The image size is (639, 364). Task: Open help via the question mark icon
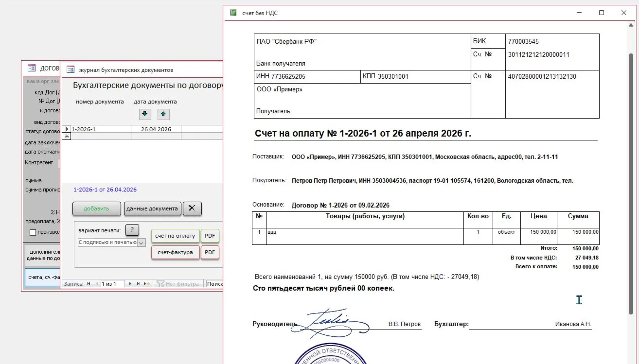pos(132,230)
